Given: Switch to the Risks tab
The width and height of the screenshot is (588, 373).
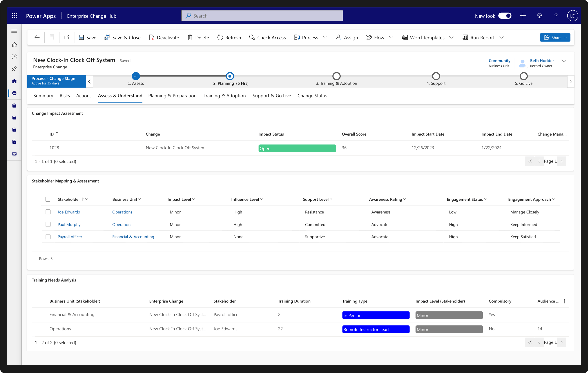Looking at the screenshot, I should [x=65, y=96].
